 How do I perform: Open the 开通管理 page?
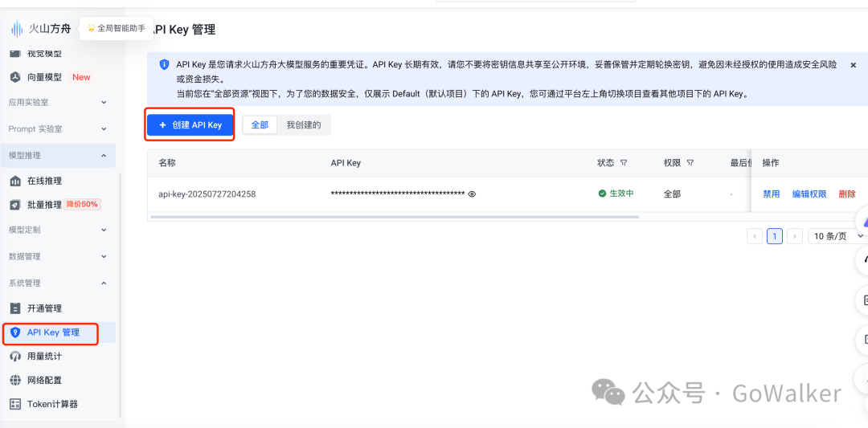click(44, 308)
